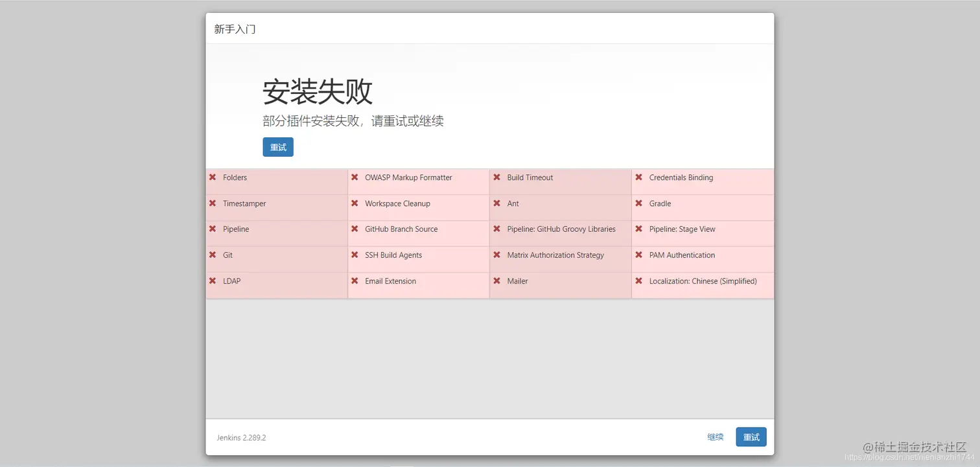Viewport: 980px width, 467px height.
Task: Select the Workspace Cleanup text
Action: tap(397, 203)
